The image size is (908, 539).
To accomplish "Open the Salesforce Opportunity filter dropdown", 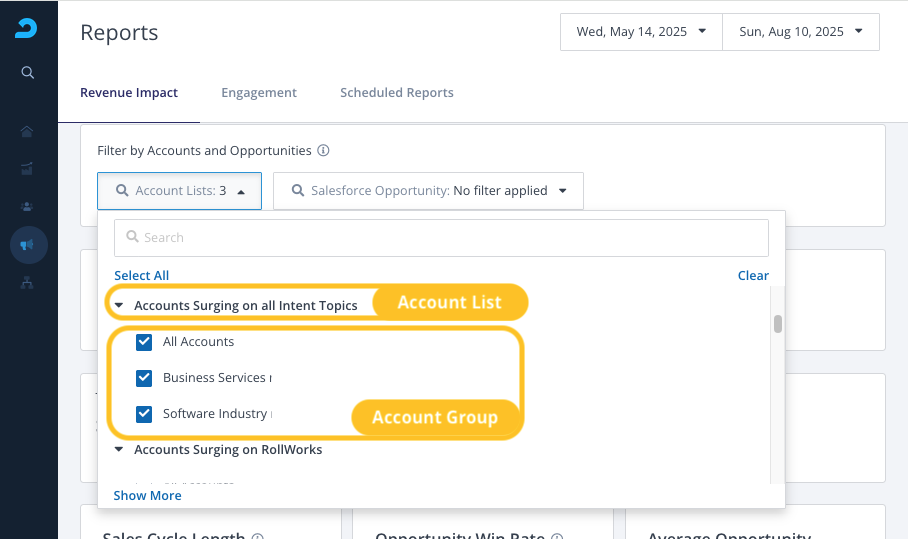I will tap(428, 191).
